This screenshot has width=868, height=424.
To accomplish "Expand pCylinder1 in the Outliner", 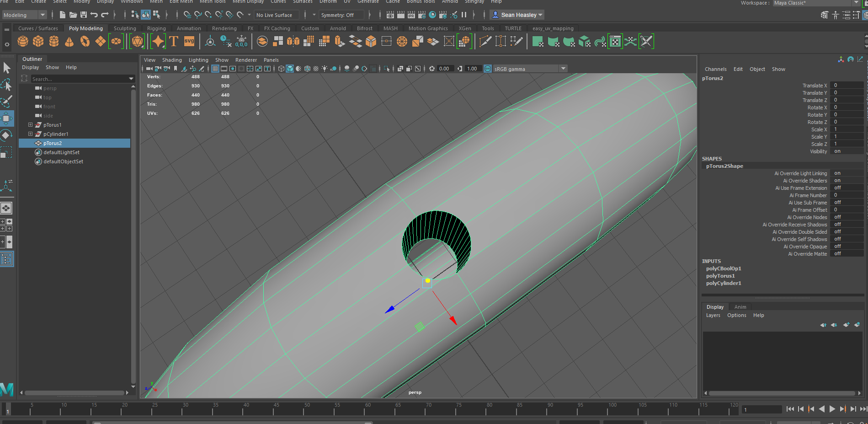I will point(31,134).
